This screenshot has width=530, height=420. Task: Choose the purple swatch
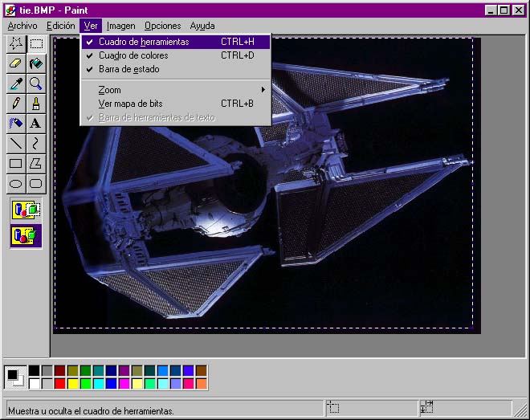pos(124,371)
